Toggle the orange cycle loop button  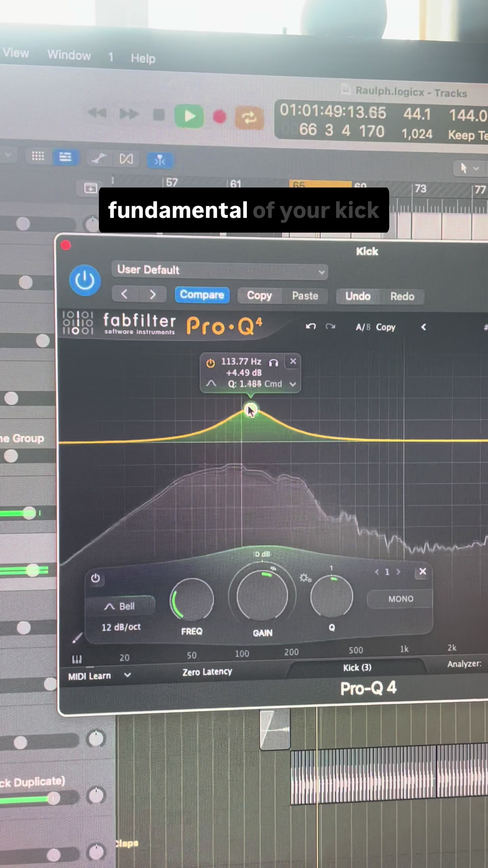(x=249, y=118)
